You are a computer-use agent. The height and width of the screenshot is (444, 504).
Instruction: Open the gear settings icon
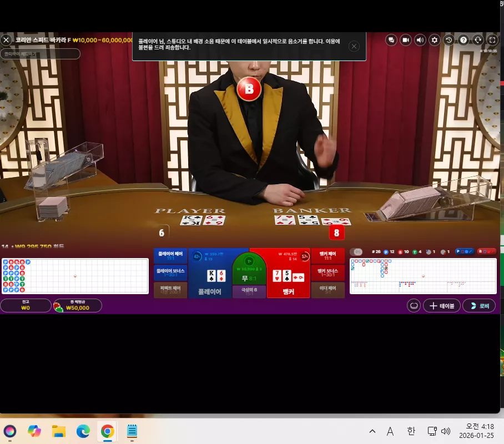click(x=435, y=40)
